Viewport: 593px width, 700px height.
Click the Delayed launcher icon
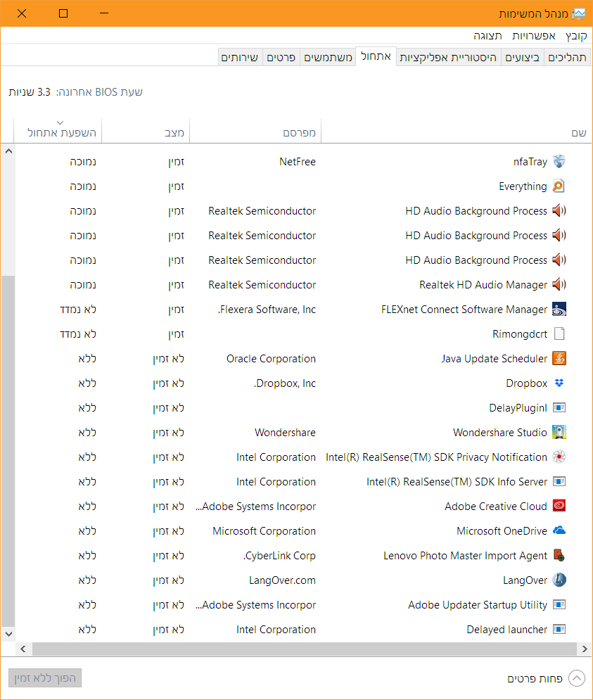tap(559, 629)
